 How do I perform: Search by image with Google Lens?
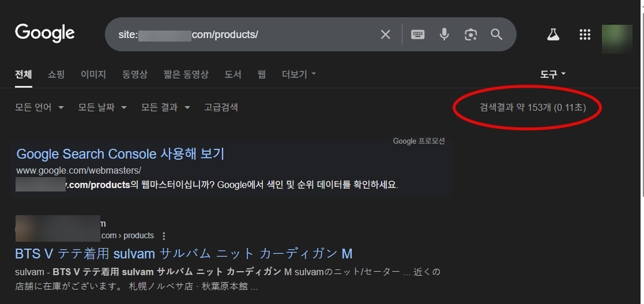coord(470,35)
